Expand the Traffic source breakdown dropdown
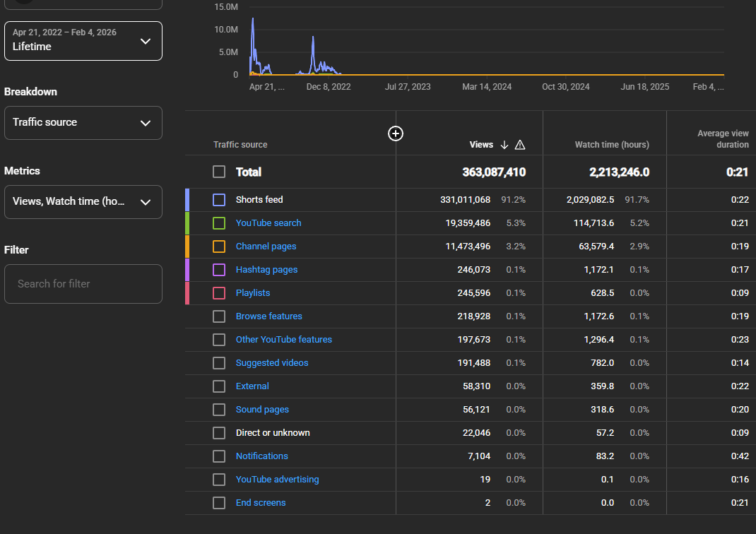756x534 pixels. (x=83, y=123)
